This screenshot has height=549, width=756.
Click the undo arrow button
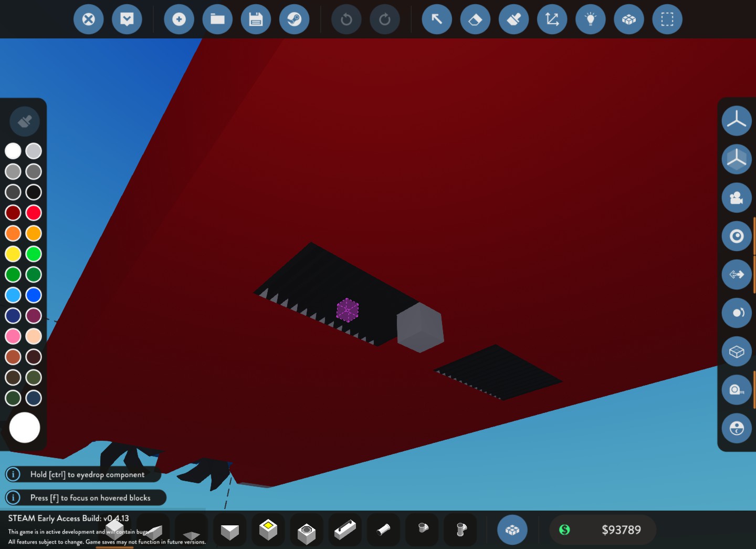(x=346, y=19)
